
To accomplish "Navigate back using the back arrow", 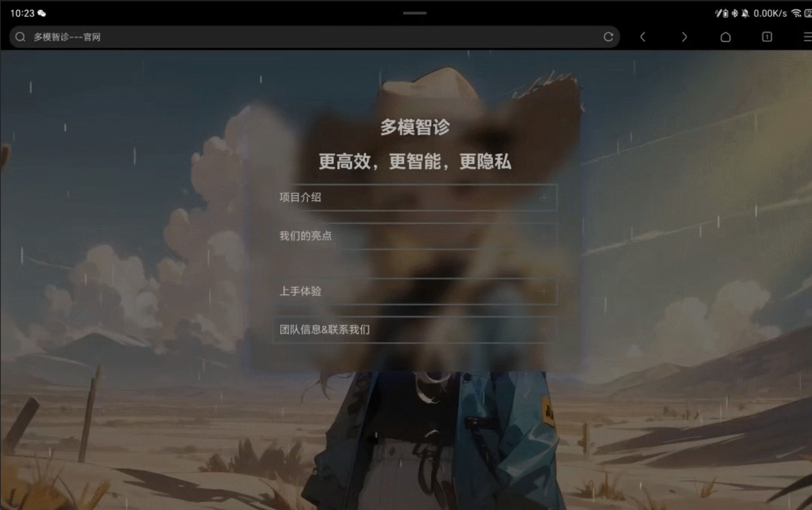I will point(643,37).
